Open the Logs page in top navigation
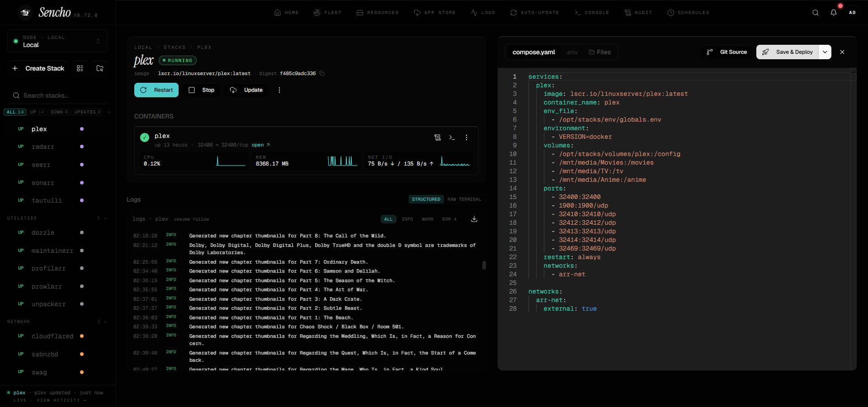This screenshot has height=407, width=868. click(x=483, y=13)
